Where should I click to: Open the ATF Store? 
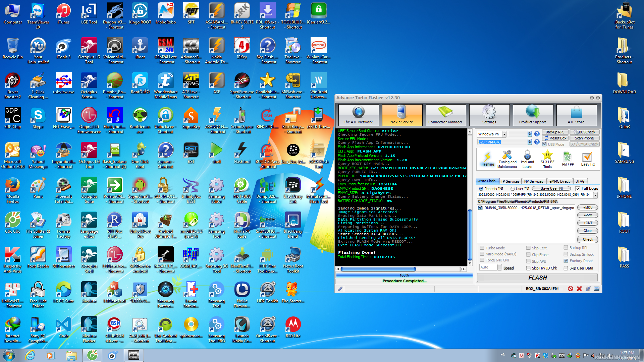tap(576, 115)
